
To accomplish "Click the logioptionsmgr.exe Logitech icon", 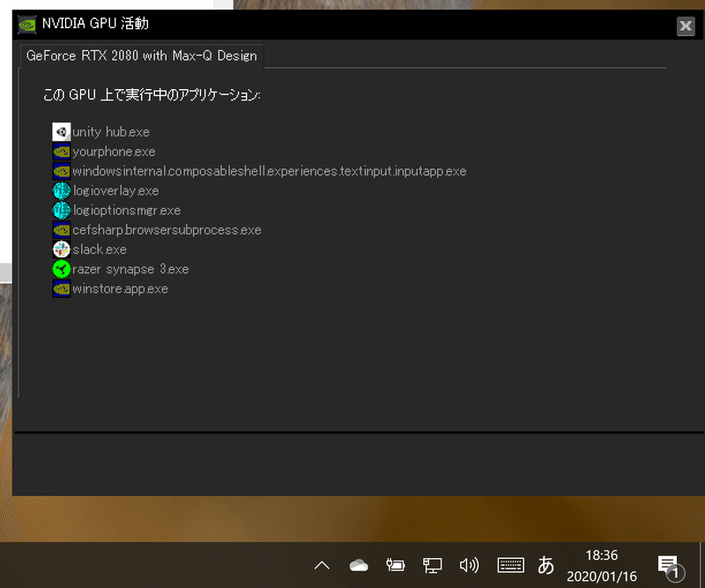I will pos(62,210).
